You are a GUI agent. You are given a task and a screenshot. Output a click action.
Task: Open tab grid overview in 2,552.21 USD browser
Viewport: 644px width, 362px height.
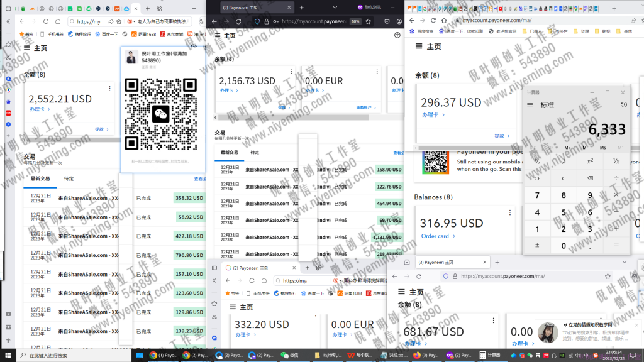(x=159, y=8)
